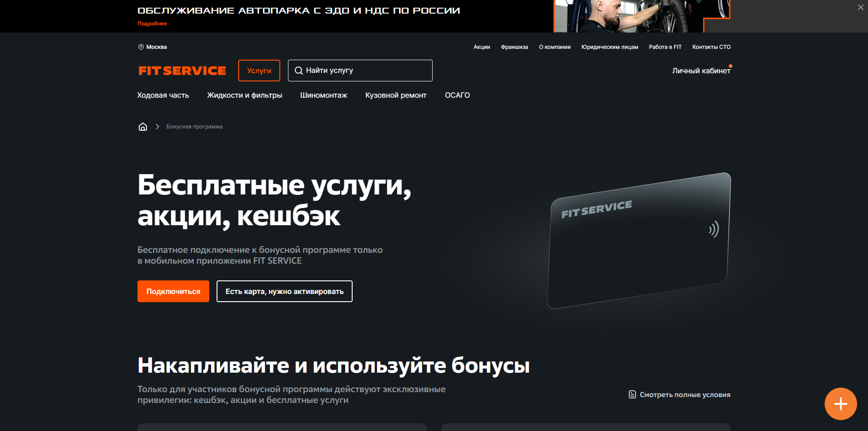Open the Акции page

[x=481, y=47]
